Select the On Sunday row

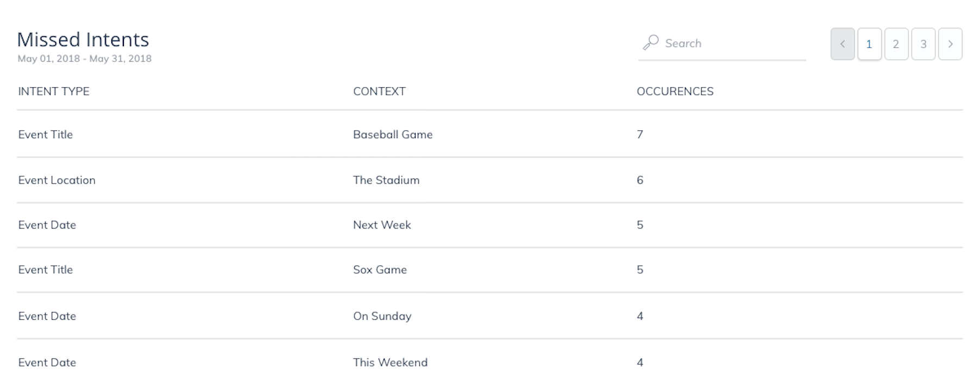click(x=490, y=316)
